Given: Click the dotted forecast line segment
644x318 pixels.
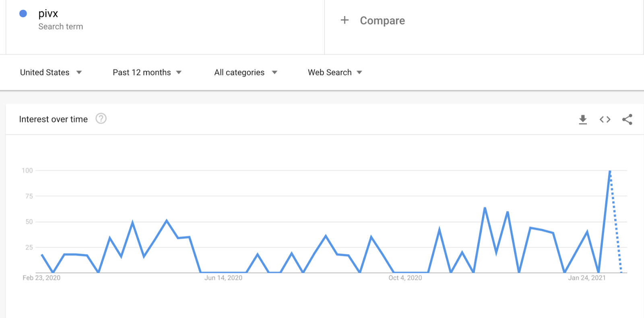Looking at the screenshot, I should pos(616,222).
